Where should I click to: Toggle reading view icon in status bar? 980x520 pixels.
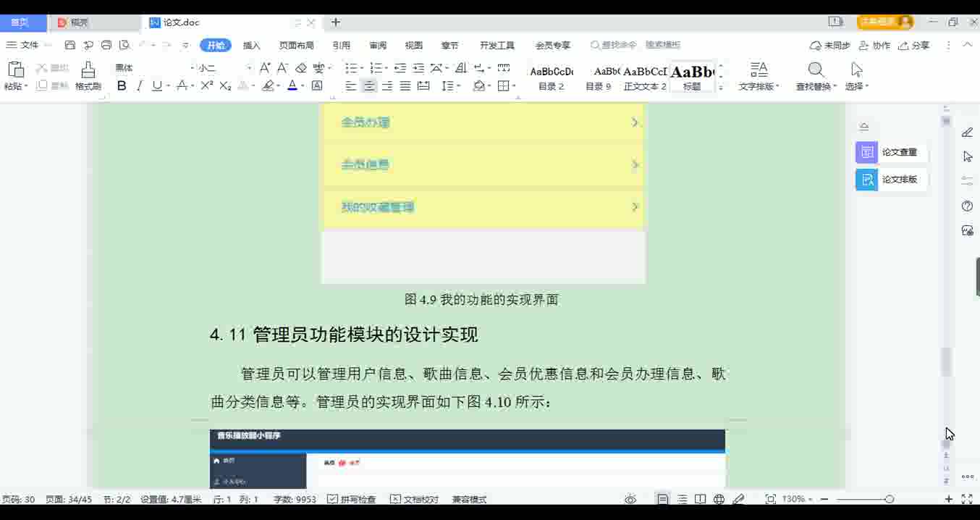point(700,499)
